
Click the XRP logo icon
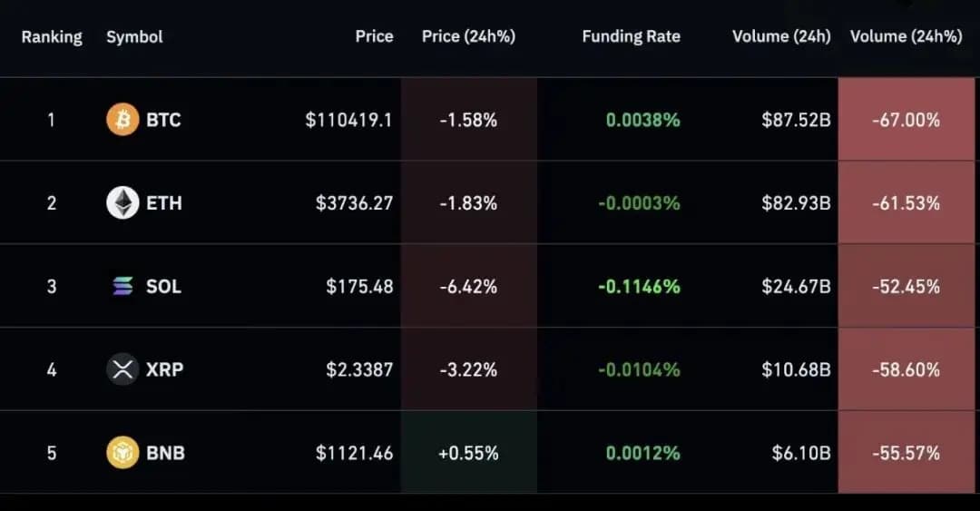pos(122,369)
